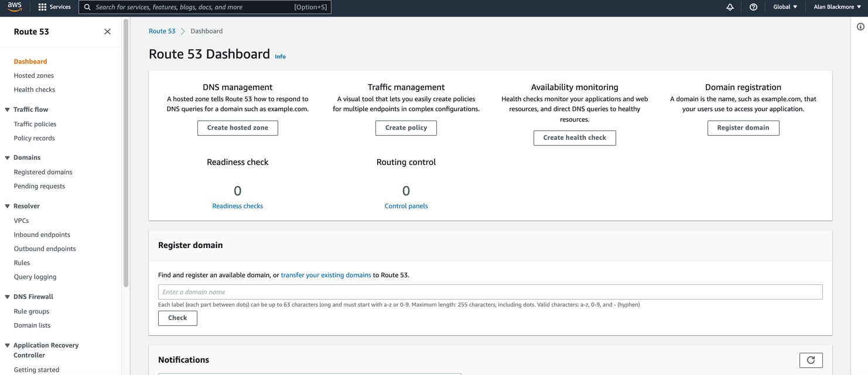Collapse the Resolver section

click(6, 206)
